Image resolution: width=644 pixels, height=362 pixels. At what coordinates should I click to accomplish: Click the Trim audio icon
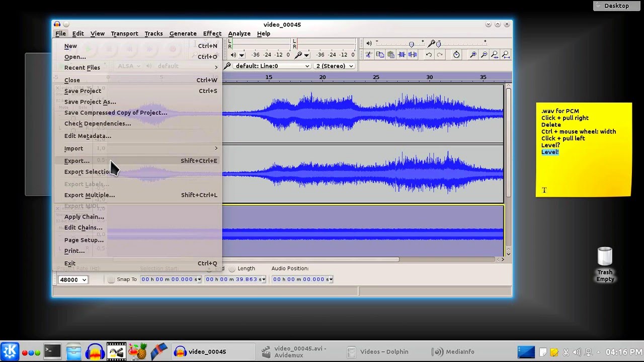click(401, 55)
